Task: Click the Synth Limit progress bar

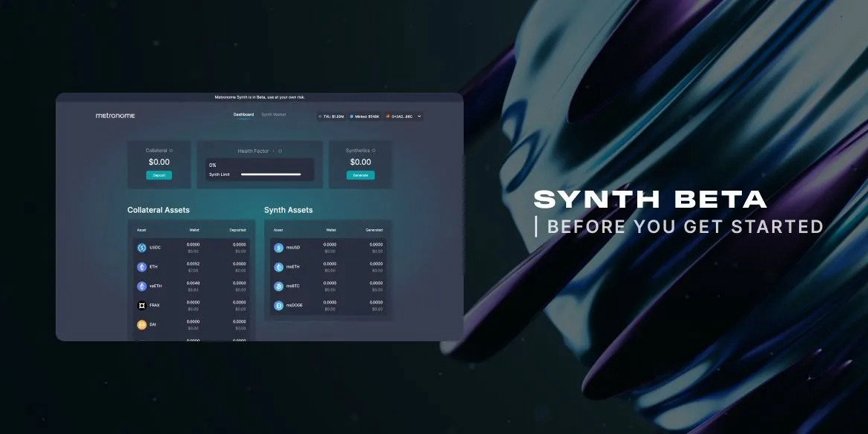Action: click(x=271, y=174)
